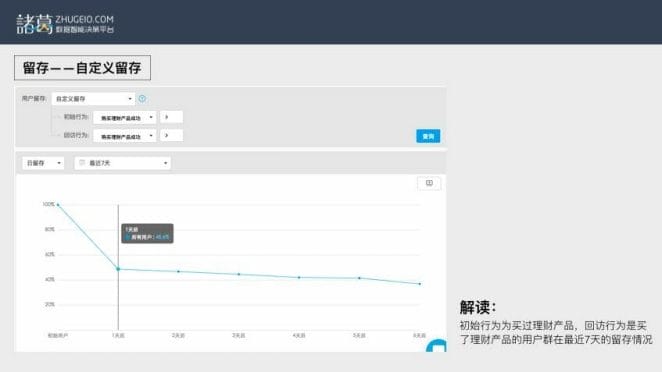Image resolution: width=662 pixels, height=372 pixels.
Task: Click the arrow box next to 回访行为 dropdown
Action: pos(171,136)
